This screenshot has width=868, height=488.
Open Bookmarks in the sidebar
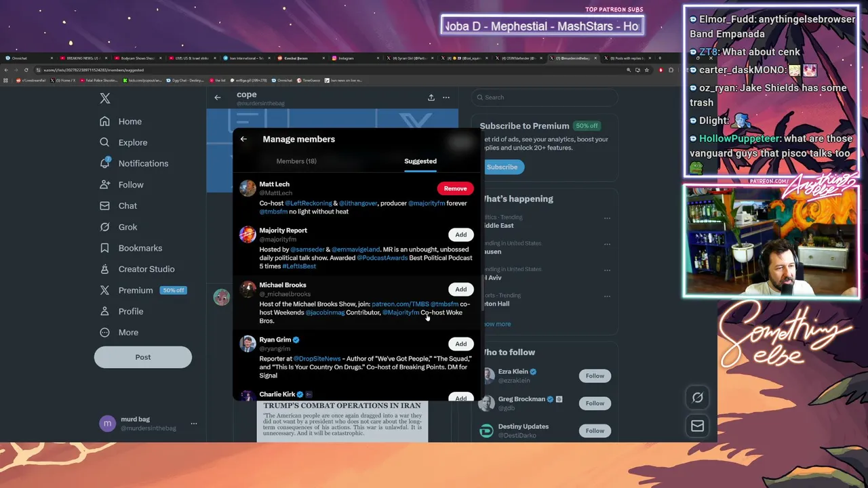tap(131, 248)
